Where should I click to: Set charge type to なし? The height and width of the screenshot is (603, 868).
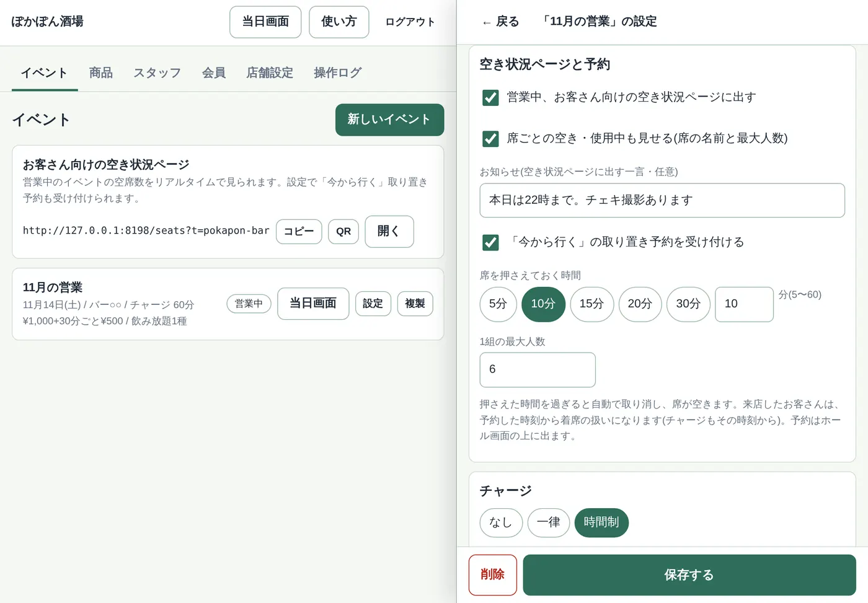coord(501,522)
